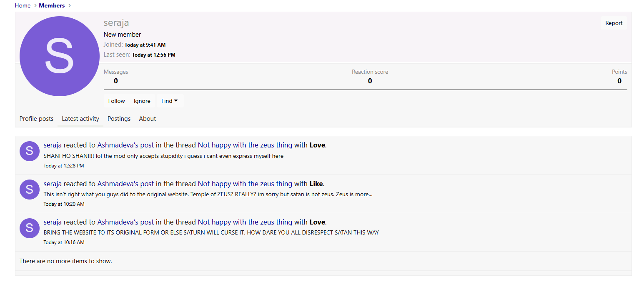Select the Latest activity tab
Image resolution: width=644 pixels, height=282 pixels.
coord(80,119)
